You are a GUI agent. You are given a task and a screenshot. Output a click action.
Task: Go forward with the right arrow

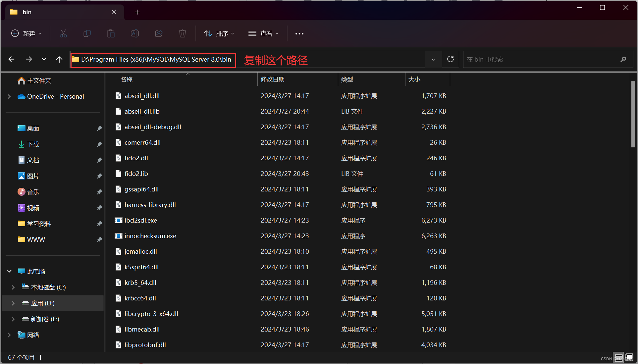[x=29, y=59]
